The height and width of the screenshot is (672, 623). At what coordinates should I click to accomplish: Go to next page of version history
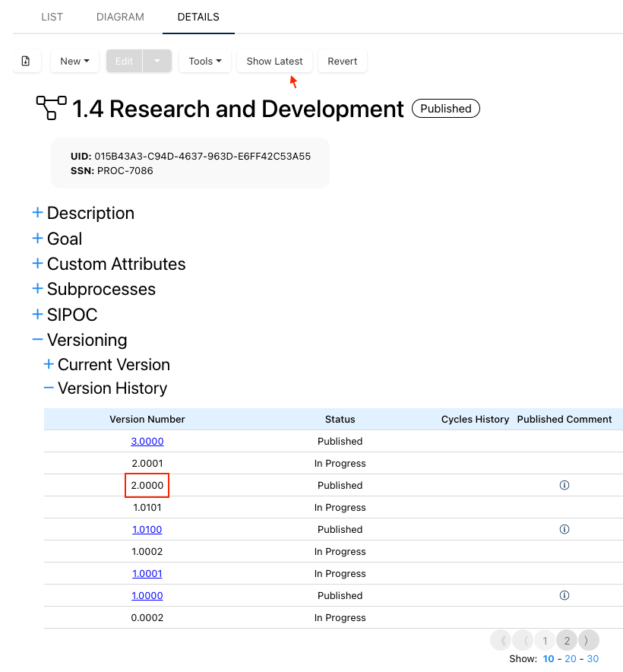589,640
